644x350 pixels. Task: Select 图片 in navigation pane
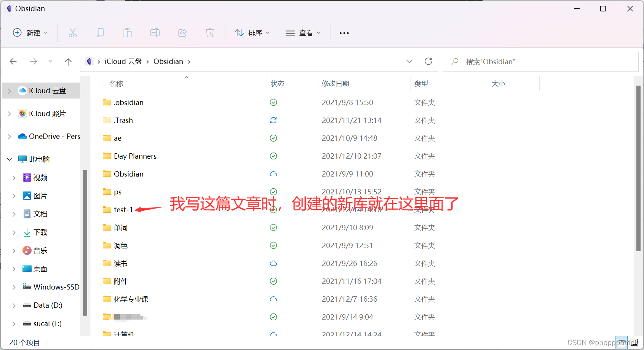(41, 196)
